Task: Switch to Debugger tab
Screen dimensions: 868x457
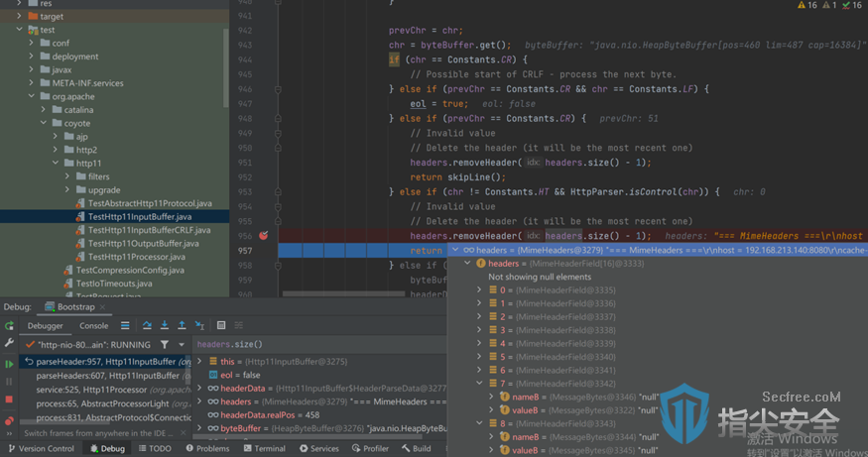Action: coord(46,326)
